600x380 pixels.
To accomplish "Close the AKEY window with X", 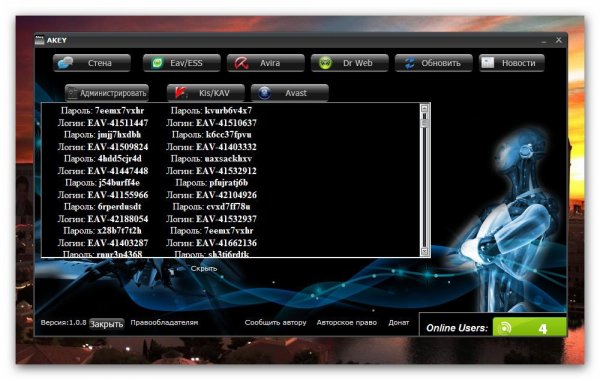I will [559, 40].
